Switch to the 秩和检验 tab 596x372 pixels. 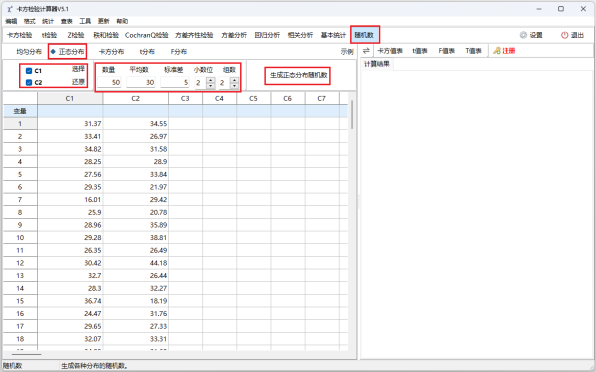[x=106, y=35]
